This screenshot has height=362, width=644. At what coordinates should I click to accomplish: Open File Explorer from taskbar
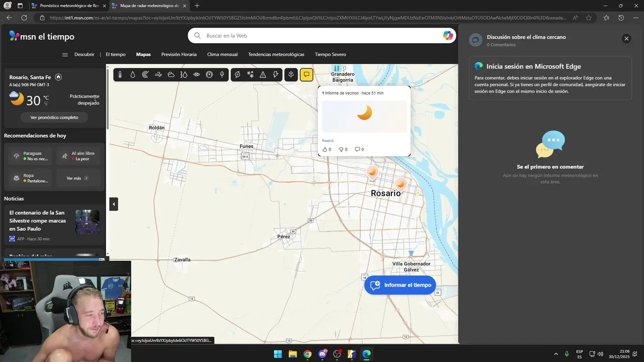point(292,354)
